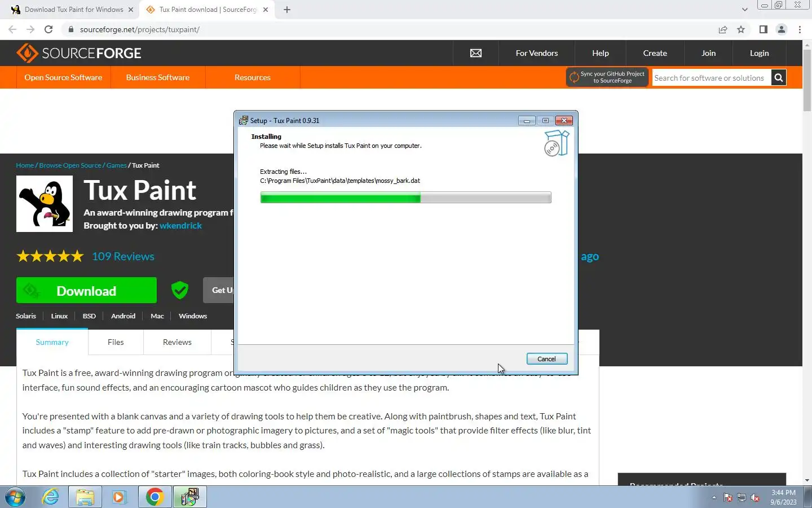
Task: Click the Action Center flag tray icon
Action: (x=728, y=498)
